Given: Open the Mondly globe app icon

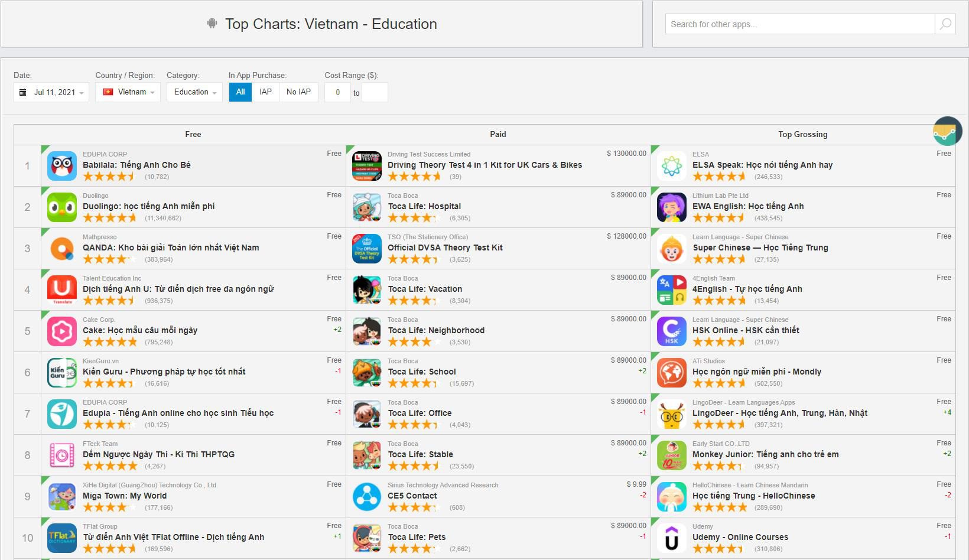Looking at the screenshot, I should tap(672, 373).
